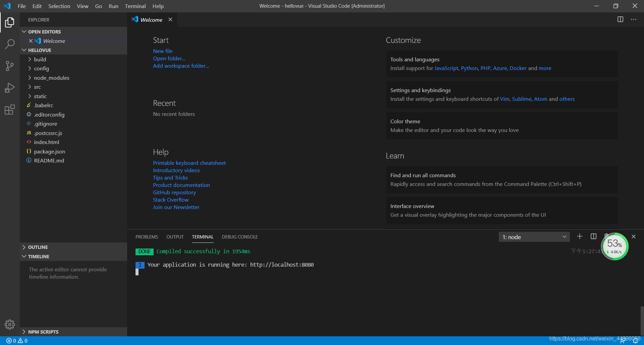Viewport: 644px width, 345px height.
Task: Click the errors and warnings status indicator
Action: pos(17,341)
